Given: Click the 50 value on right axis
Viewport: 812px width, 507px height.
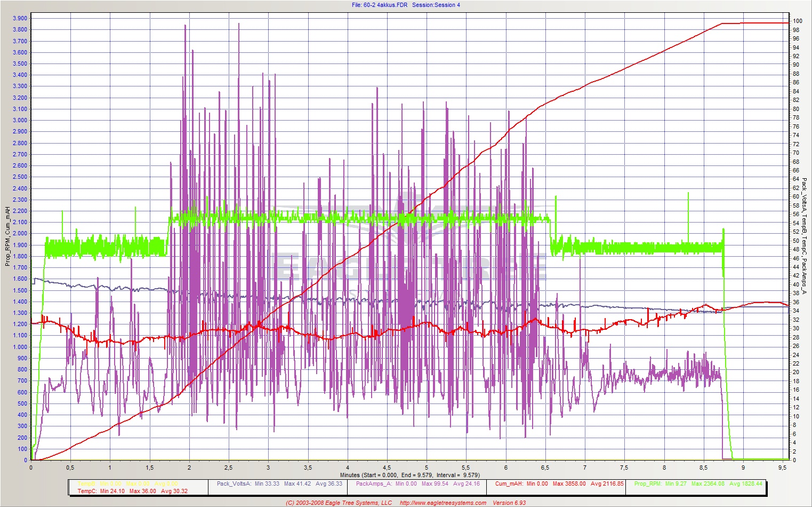Looking at the screenshot, I should 795,241.
